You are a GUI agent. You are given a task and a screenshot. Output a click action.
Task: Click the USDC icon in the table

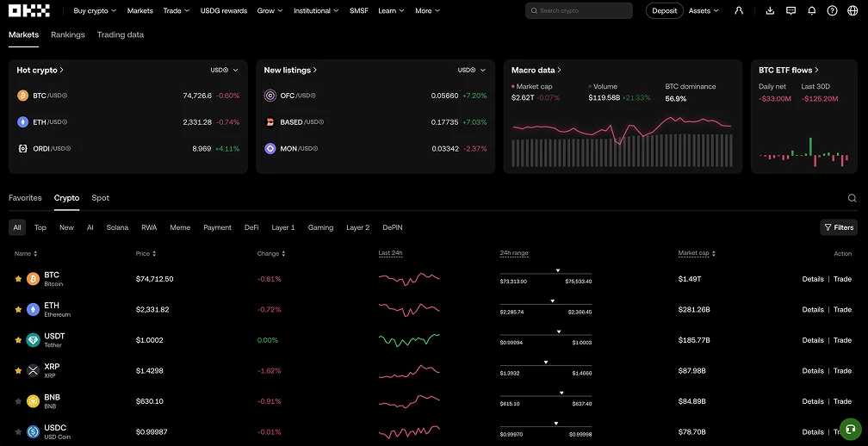tap(34, 431)
